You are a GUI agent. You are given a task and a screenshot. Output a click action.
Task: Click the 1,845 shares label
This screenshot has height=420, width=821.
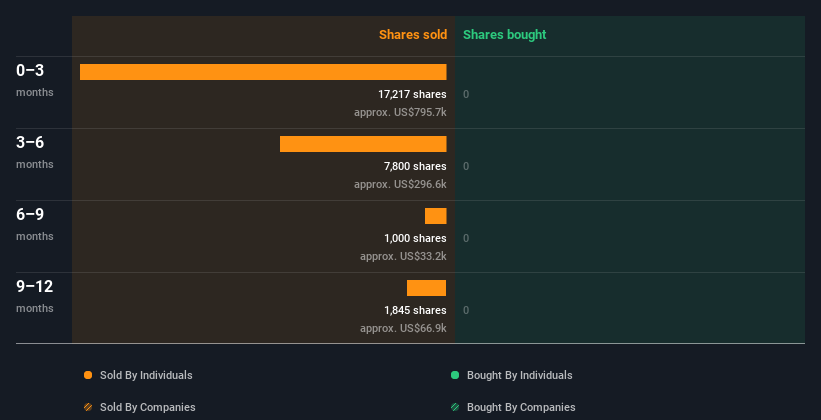415,311
